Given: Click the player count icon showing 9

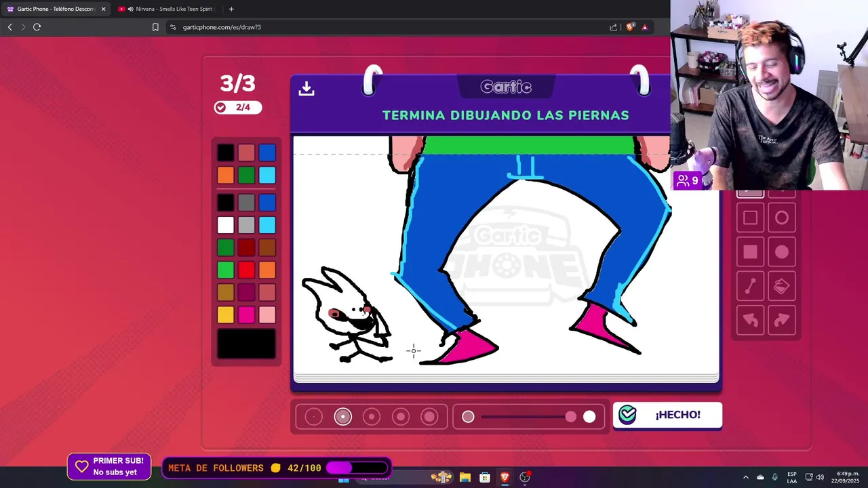Looking at the screenshot, I should pos(688,181).
